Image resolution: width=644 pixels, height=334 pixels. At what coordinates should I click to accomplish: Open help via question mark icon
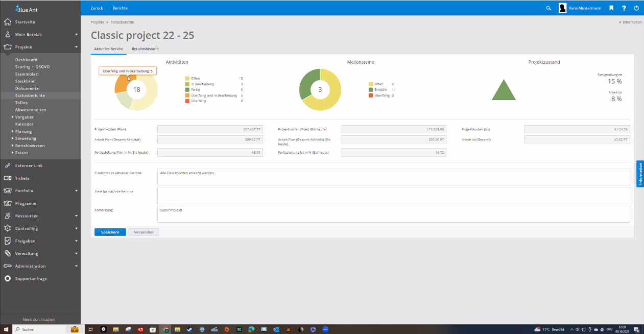coord(624,8)
